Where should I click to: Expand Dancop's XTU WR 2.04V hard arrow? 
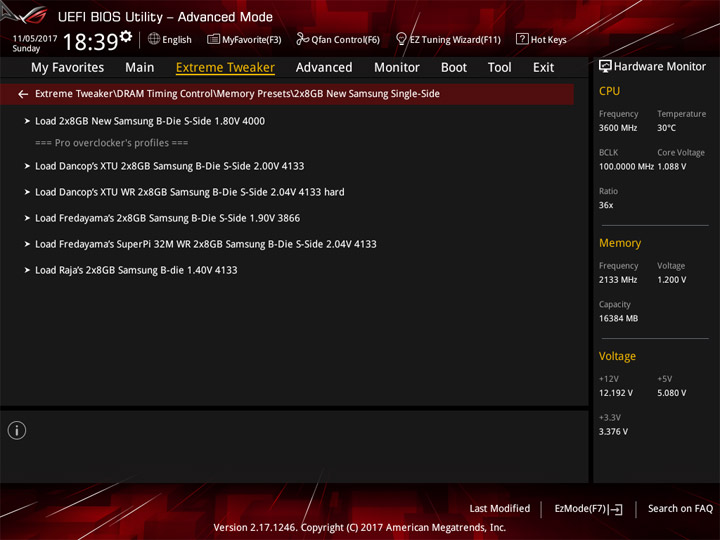(27, 192)
